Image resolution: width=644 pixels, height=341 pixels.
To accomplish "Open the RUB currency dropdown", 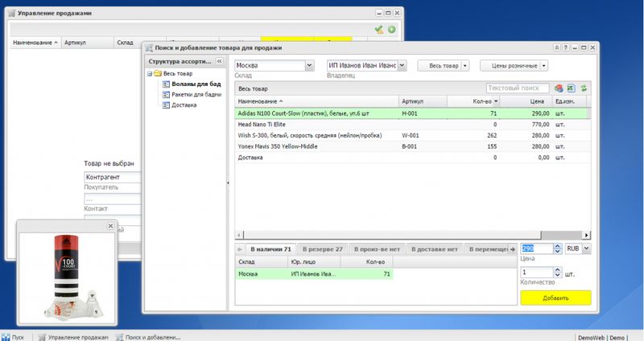I will 587,249.
